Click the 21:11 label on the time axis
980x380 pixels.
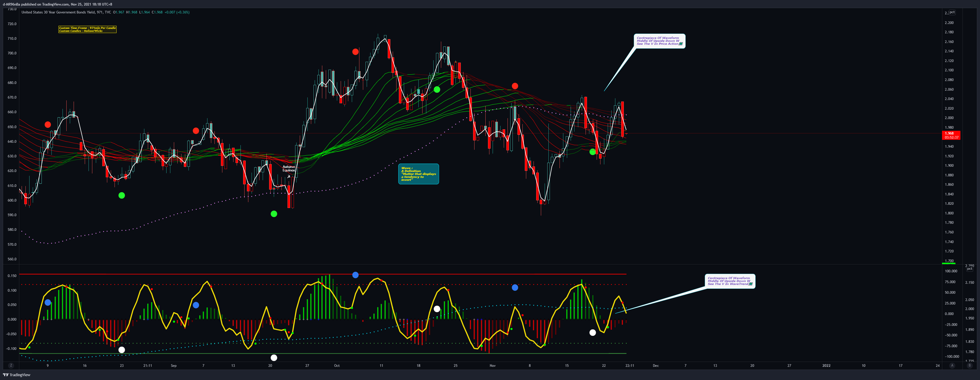(148, 366)
